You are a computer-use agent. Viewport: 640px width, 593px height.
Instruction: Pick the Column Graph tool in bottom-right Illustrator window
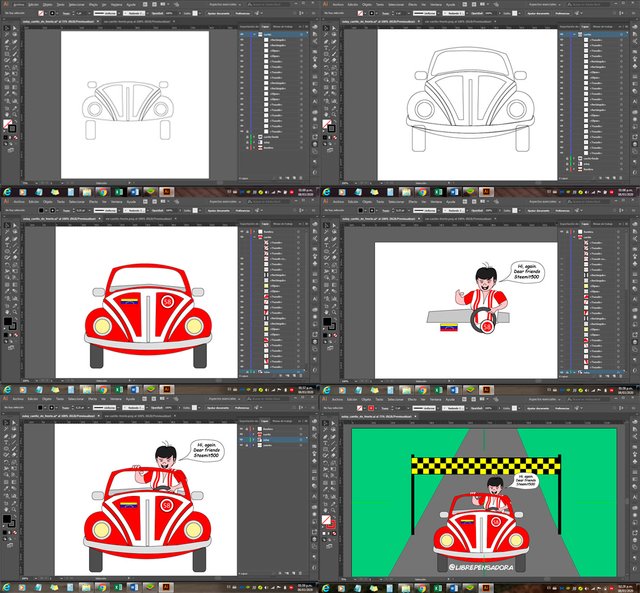pos(333,496)
